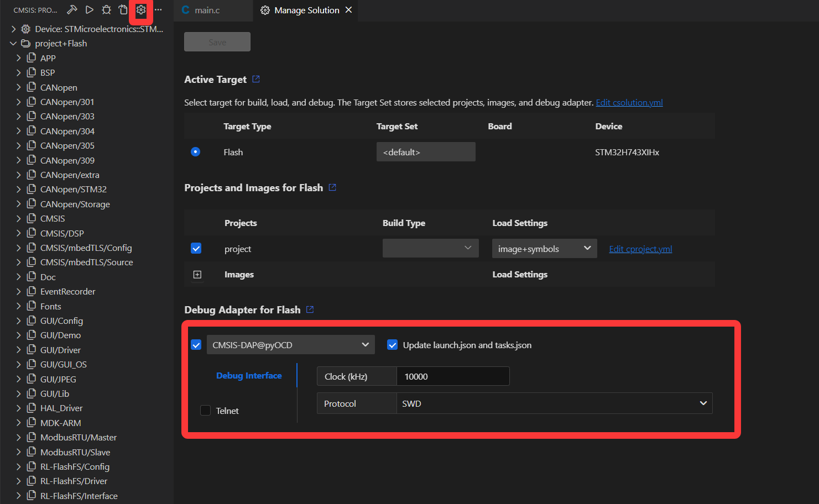The width and height of the screenshot is (819, 504).
Task: Expand Images row with plus icon
Action: 197,275
